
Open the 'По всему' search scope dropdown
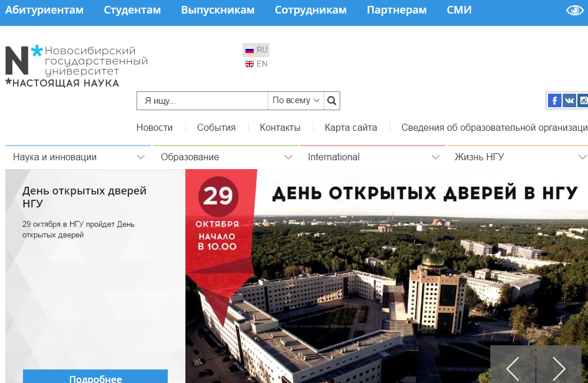pos(296,101)
